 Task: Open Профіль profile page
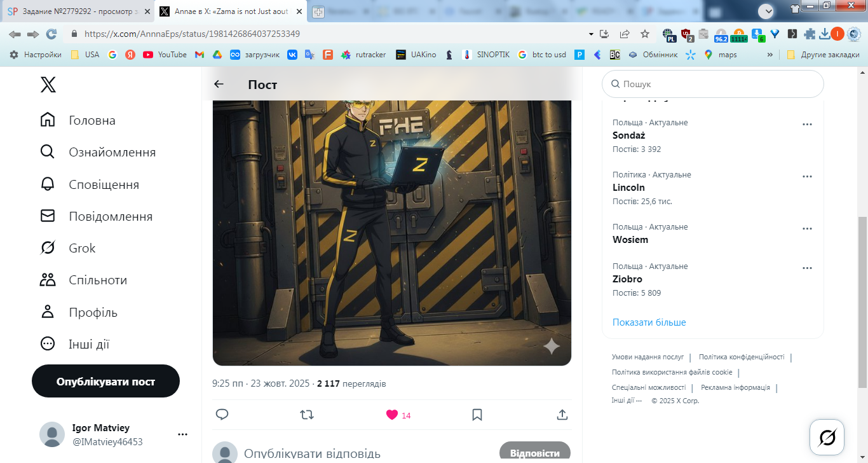click(x=79, y=312)
